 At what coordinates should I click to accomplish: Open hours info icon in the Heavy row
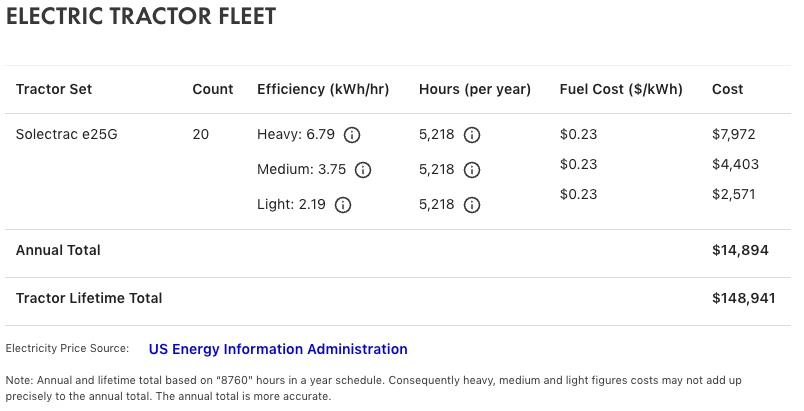(472, 134)
